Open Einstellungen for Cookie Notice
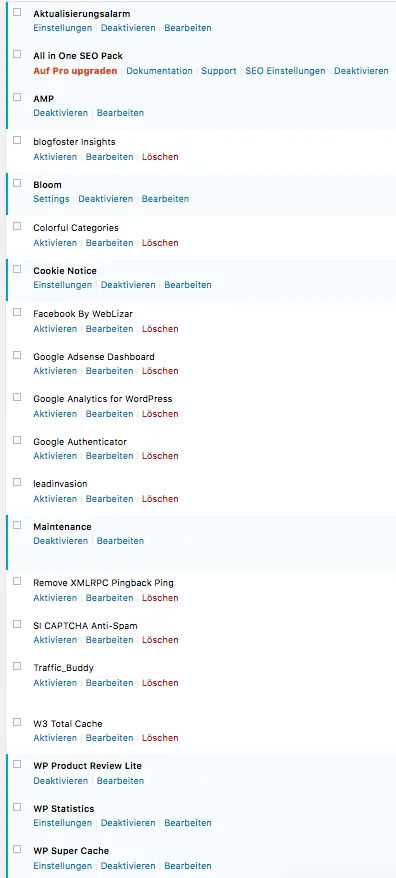 pyautogui.click(x=62, y=285)
